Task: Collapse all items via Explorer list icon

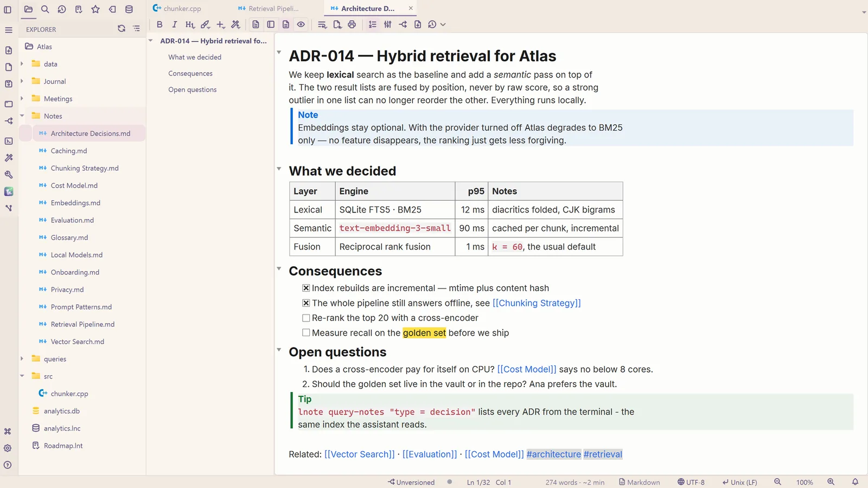Action: pyautogui.click(x=136, y=29)
